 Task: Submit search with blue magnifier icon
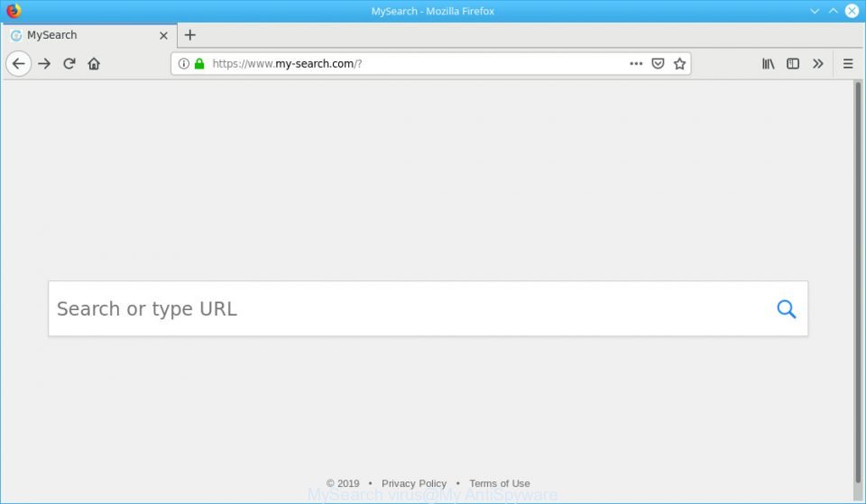coord(787,308)
